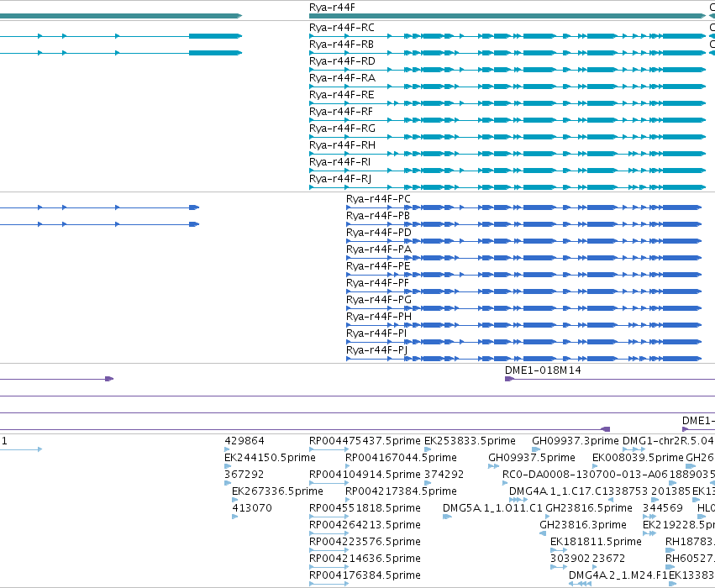The width and height of the screenshot is (715, 588).
Task: Click arrow glyph under RP004176384.5prime
Action: pyautogui.click(x=329, y=584)
